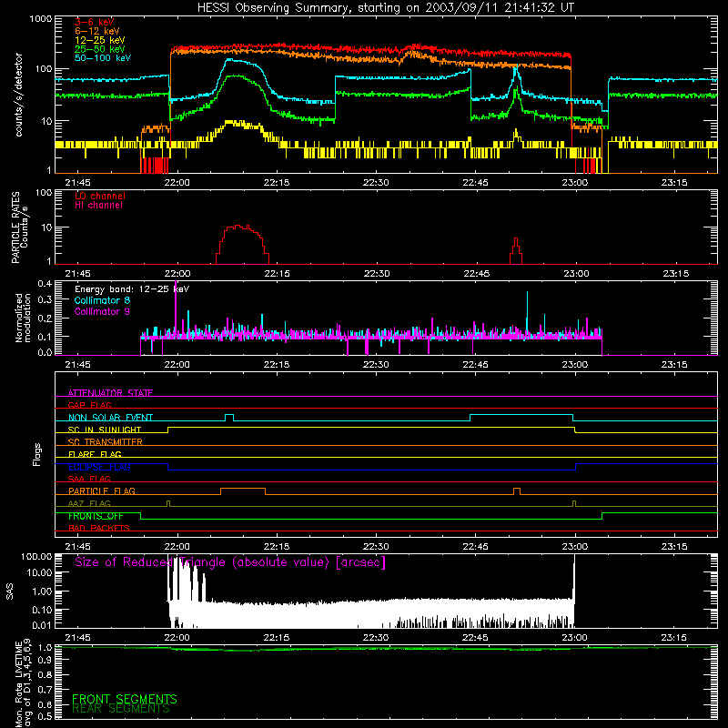The image size is (728, 728).
Task: Click the SAA FLAG label
Action: (x=89, y=479)
